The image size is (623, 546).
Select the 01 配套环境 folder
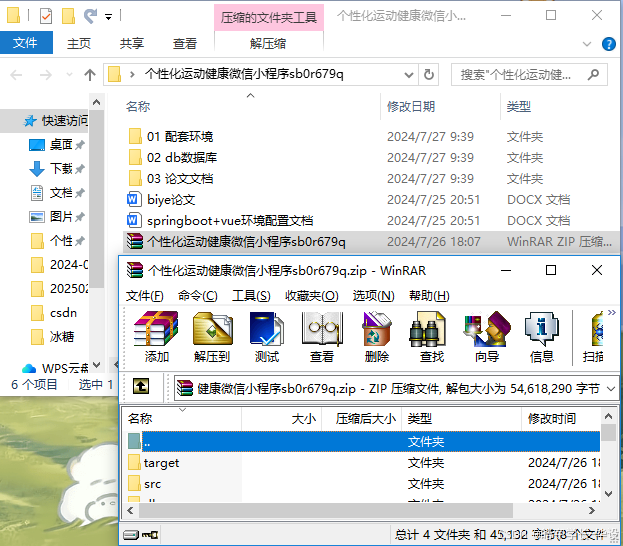[180, 137]
